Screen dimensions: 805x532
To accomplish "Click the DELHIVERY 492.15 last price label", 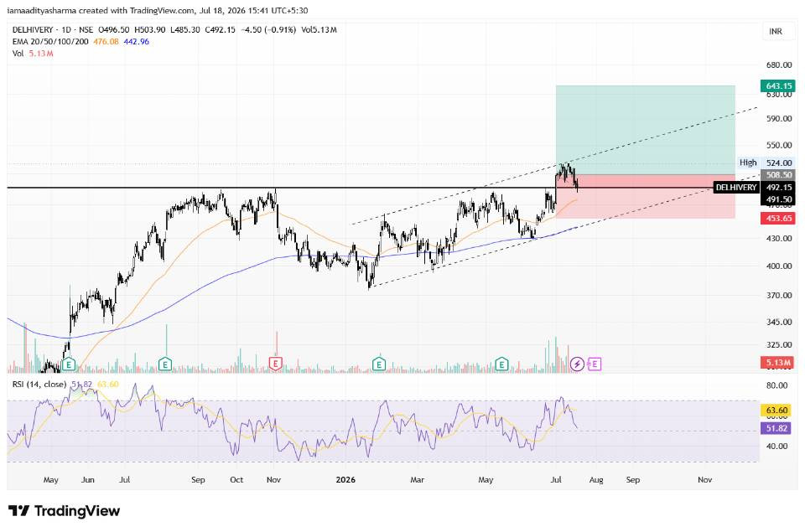I will pos(754,188).
